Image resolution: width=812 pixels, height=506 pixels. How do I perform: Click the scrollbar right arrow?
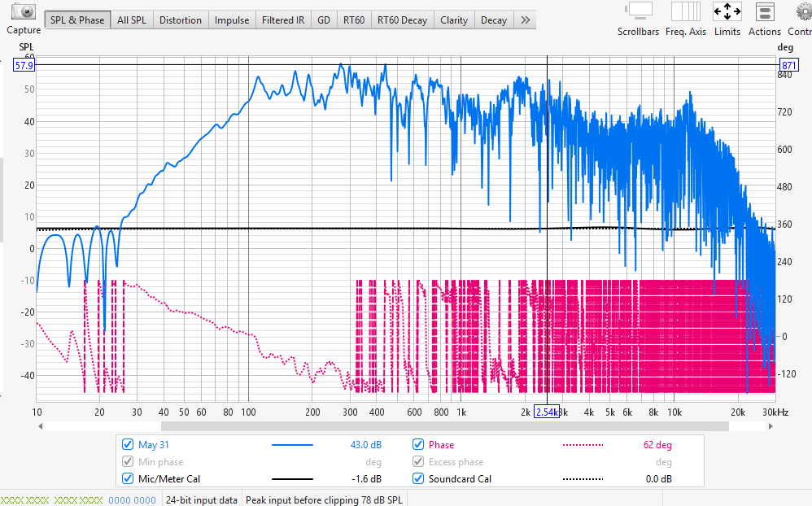[x=771, y=426]
